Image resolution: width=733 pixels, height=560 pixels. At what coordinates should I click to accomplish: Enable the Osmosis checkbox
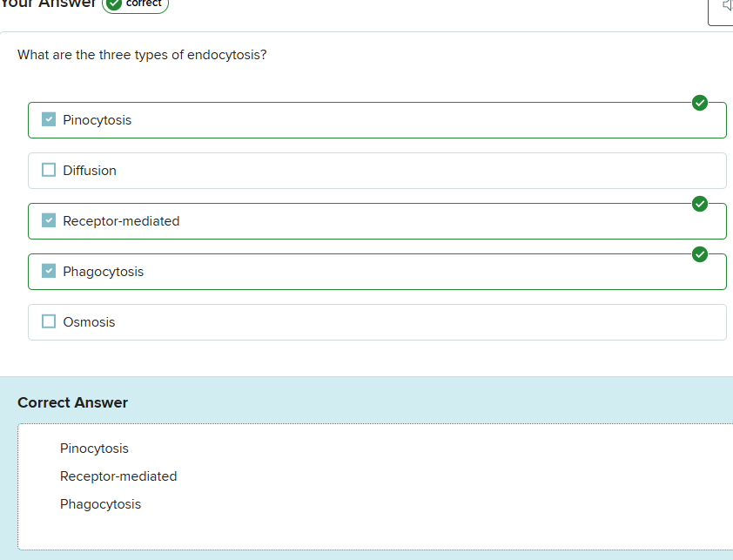tap(49, 321)
